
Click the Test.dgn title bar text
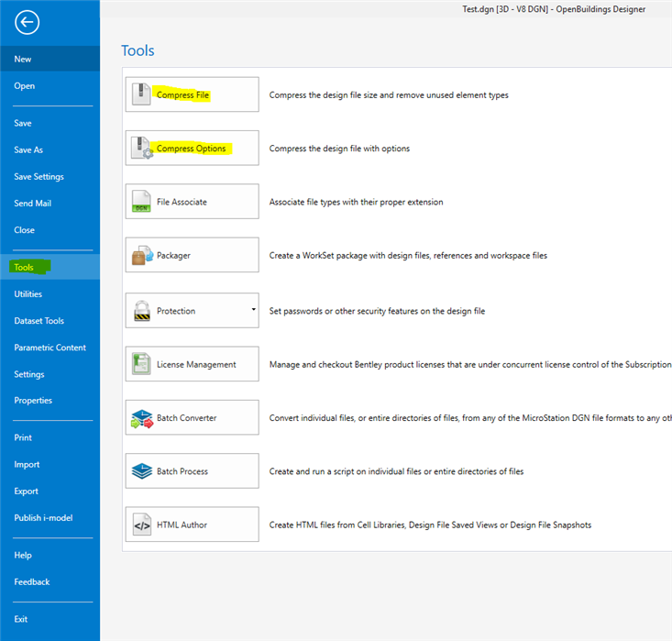coord(554,9)
